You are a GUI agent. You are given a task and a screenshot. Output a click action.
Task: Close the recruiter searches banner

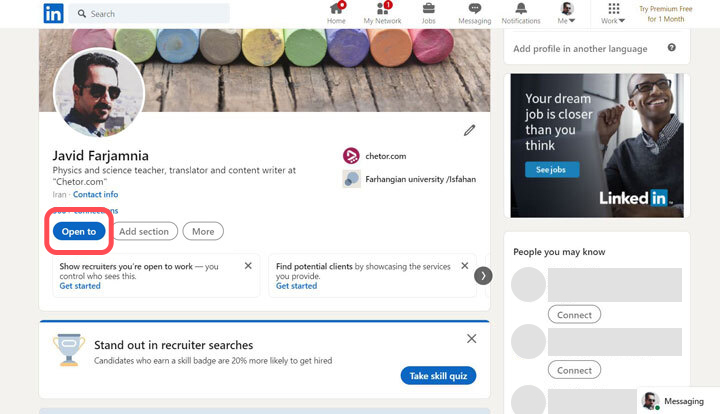(471, 339)
